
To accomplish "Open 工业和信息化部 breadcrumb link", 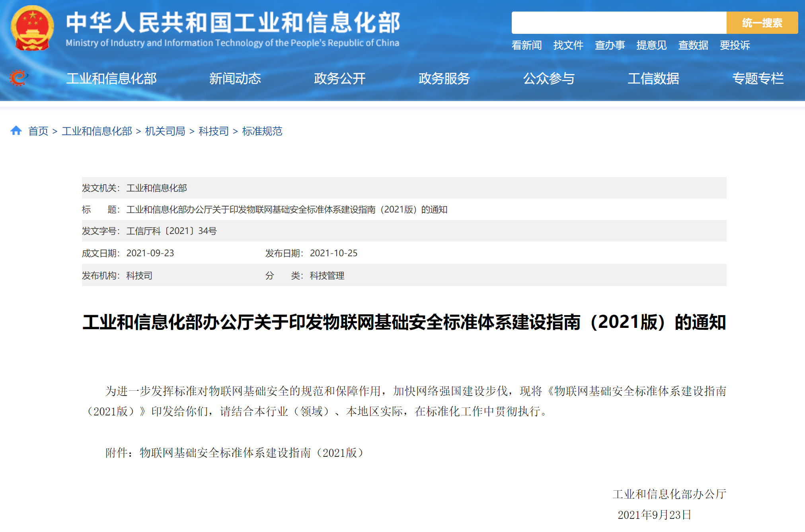I will click(x=97, y=131).
